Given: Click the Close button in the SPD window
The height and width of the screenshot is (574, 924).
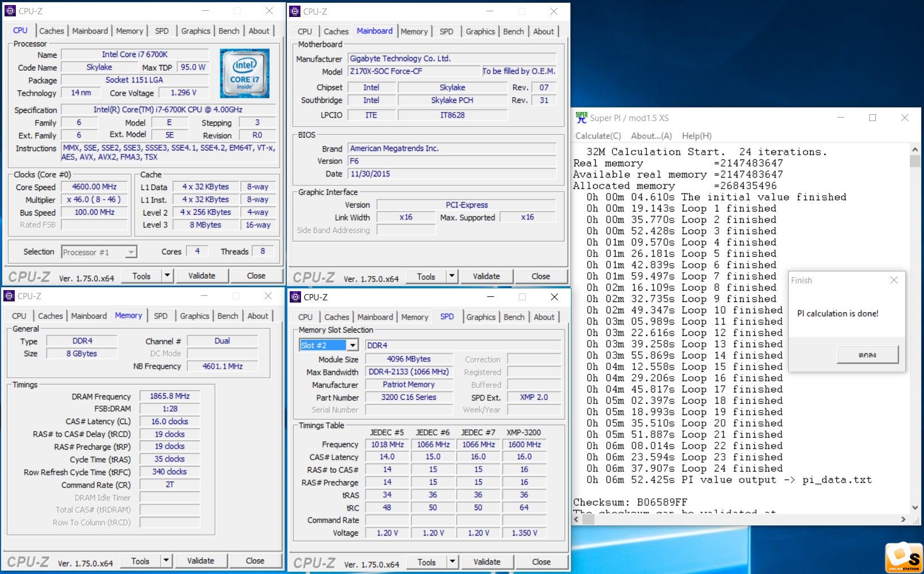Looking at the screenshot, I should tap(541, 562).
